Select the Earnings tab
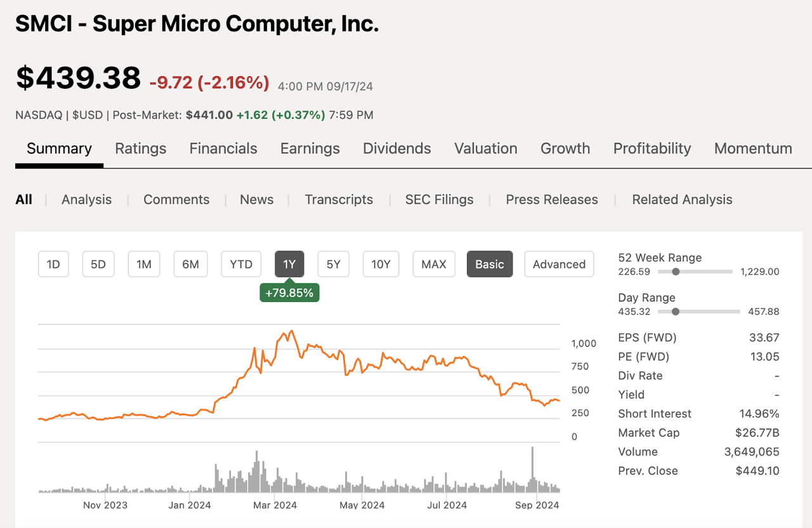Image resolution: width=812 pixels, height=528 pixels. 310,148
